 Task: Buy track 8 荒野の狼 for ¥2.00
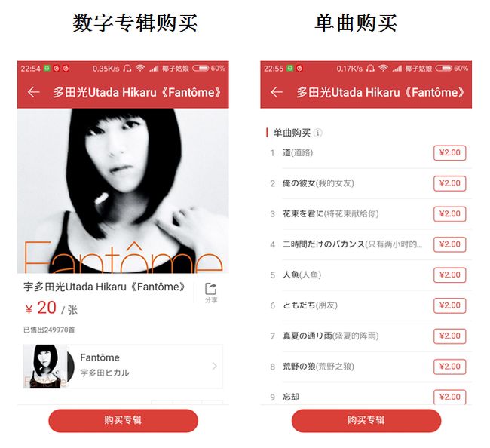450,367
